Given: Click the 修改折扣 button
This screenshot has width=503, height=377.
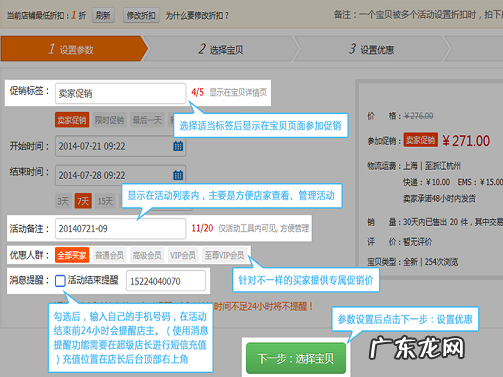Looking at the screenshot, I should click(141, 15).
